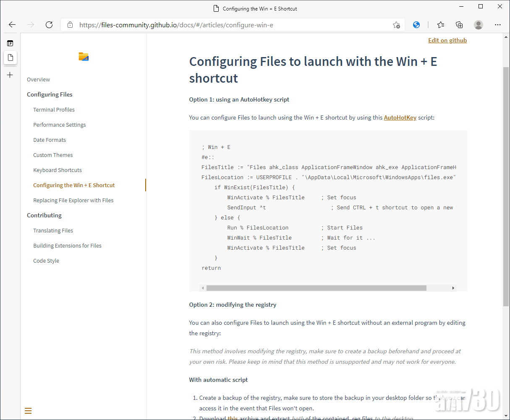This screenshot has height=420, width=510.
Task: Add page to favorites star icon
Action: (396, 25)
